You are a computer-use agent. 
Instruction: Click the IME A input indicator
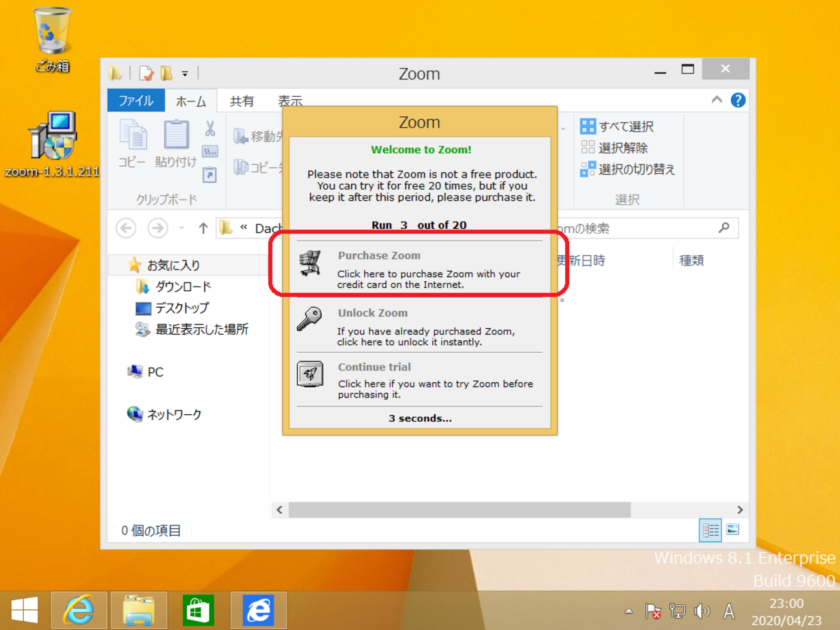coord(729,611)
